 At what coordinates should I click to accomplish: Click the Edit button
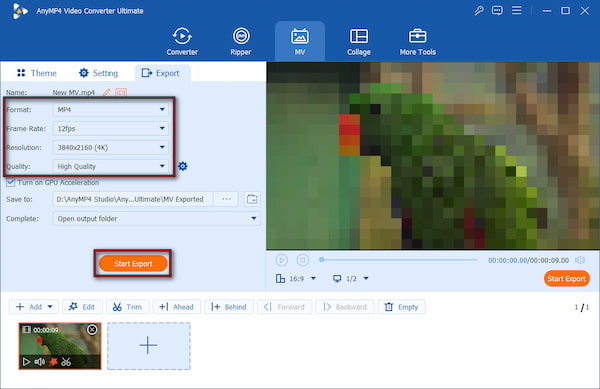pos(82,307)
